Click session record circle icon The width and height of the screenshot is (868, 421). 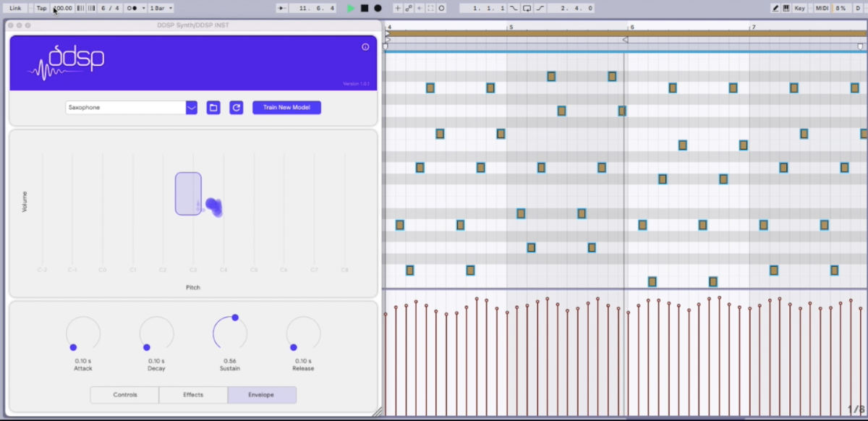click(441, 8)
